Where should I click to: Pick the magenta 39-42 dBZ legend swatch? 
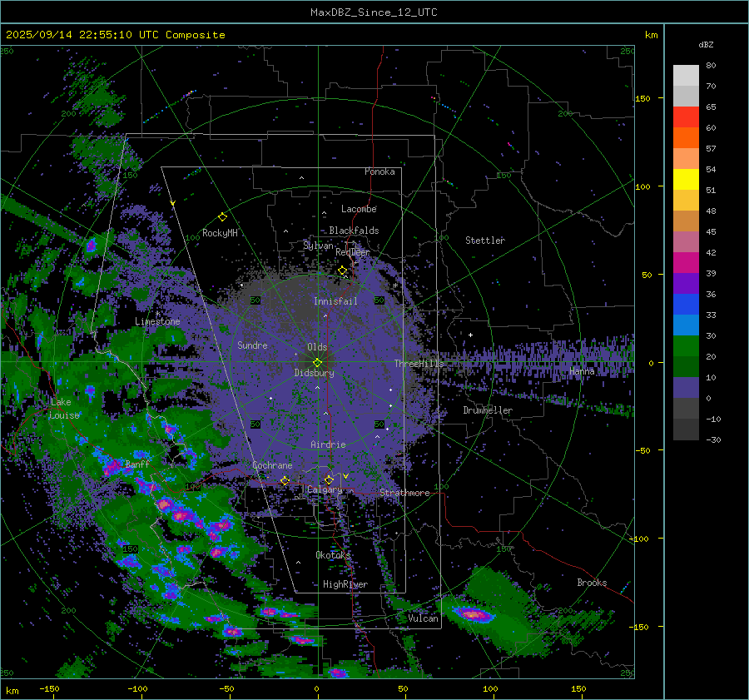click(686, 263)
